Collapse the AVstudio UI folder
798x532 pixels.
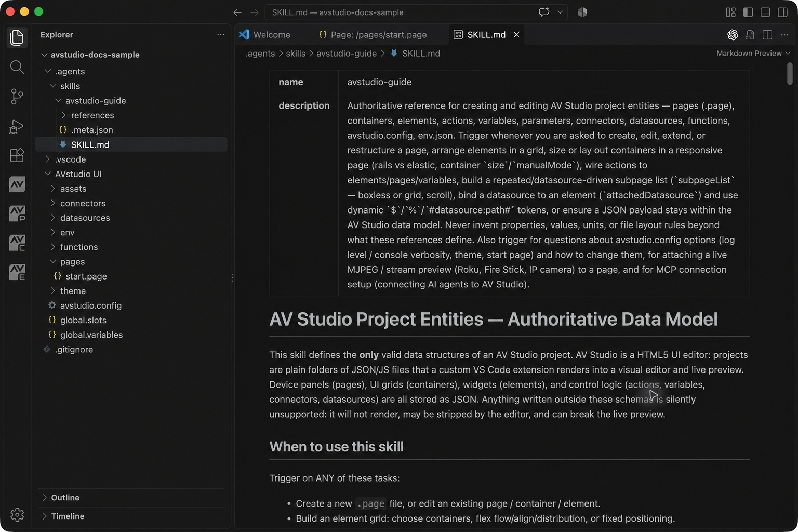(x=131, y=174)
